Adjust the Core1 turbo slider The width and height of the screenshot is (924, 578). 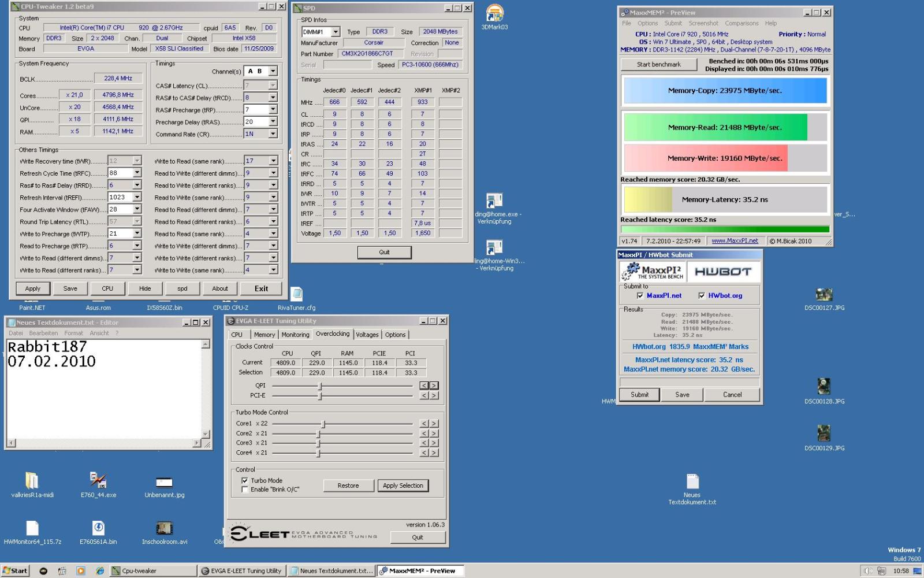[323, 424]
